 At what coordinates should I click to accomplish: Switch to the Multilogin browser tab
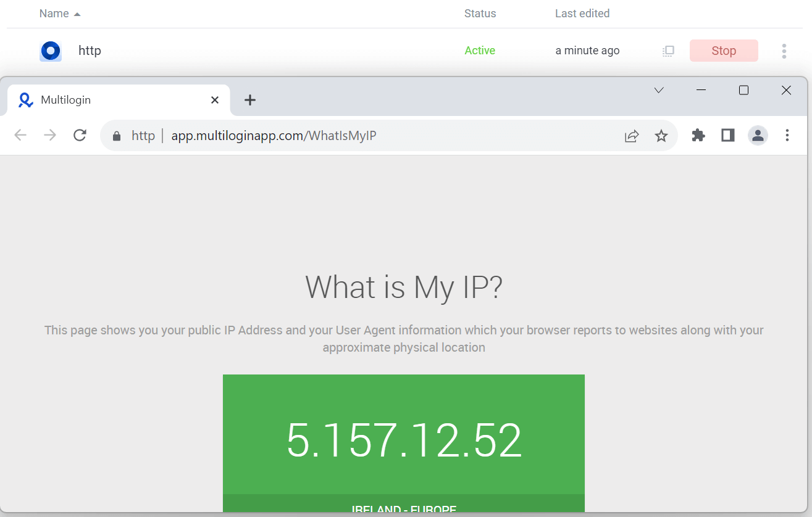click(x=119, y=100)
